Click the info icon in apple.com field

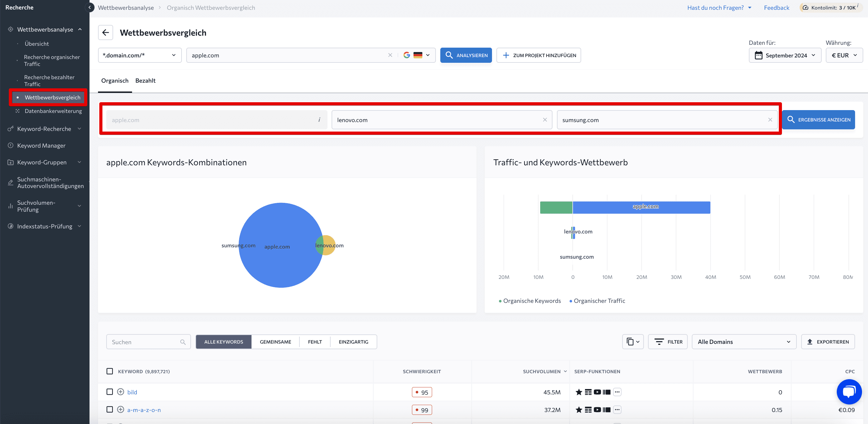point(319,120)
